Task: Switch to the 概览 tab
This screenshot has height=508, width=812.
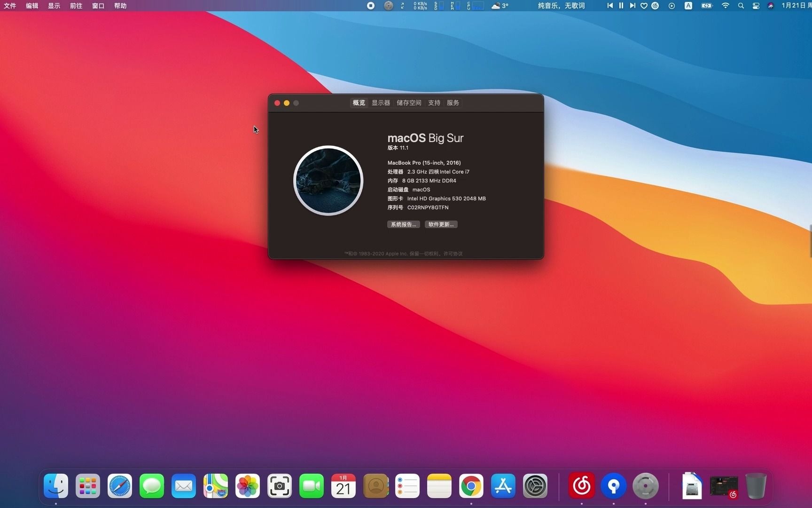Action: click(x=359, y=103)
